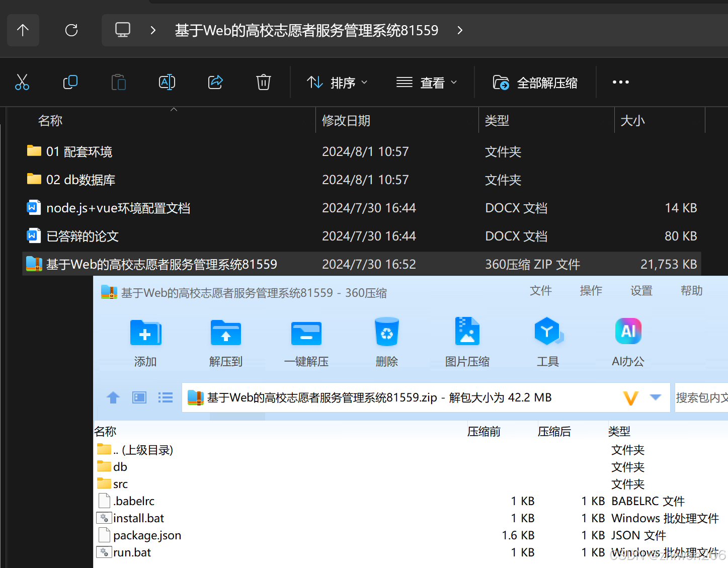The height and width of the screenshot is (568, 728).
Task: Open the 图片压缩 image compression tool
Action: tap(467, 342)
